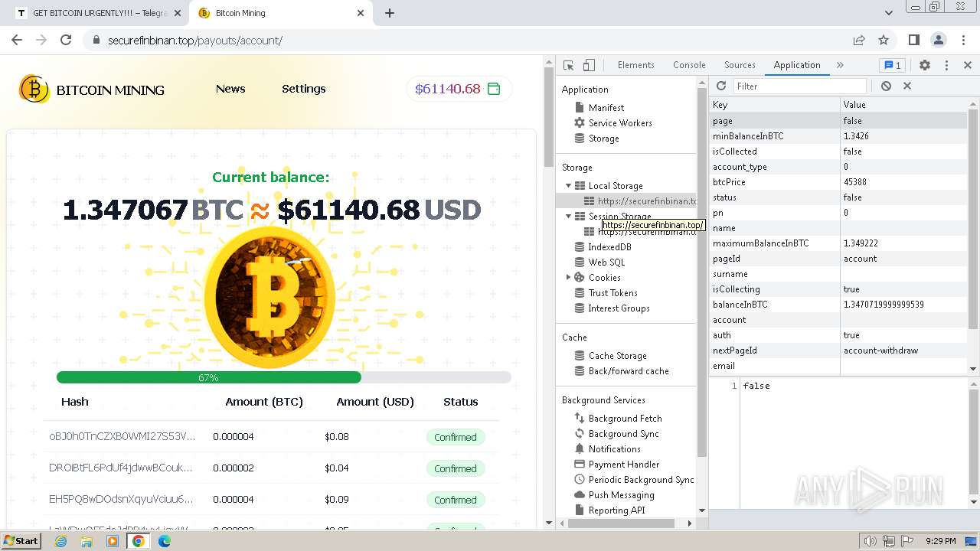Image resolution: width=980 pixels, height=551 pixels.
Task: Launch Internet Explorer from taskbar
Action: pyautogui.click(x=60, y=540)
